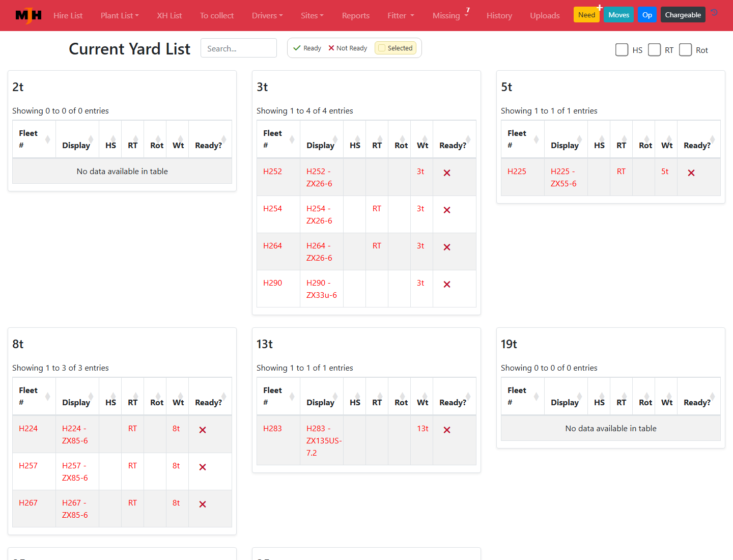Click the yellow Need button
The width and height of the screenshot is (733, 560).
click(x=586, y=15)
